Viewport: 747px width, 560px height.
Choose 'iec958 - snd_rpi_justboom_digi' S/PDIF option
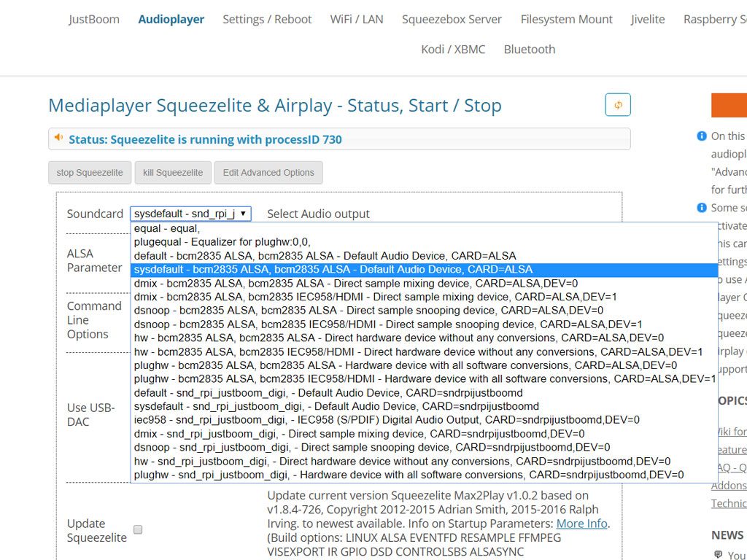point(387,420)
